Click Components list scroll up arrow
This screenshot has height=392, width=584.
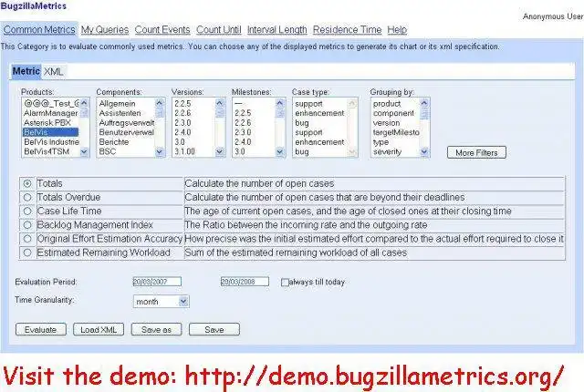[160, 103]
